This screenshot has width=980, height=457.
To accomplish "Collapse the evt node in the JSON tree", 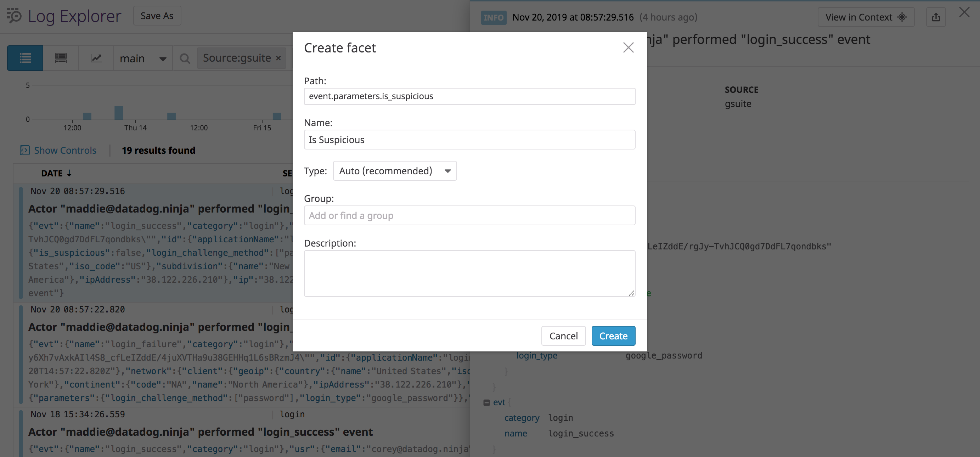I will [x=486, y=402].
